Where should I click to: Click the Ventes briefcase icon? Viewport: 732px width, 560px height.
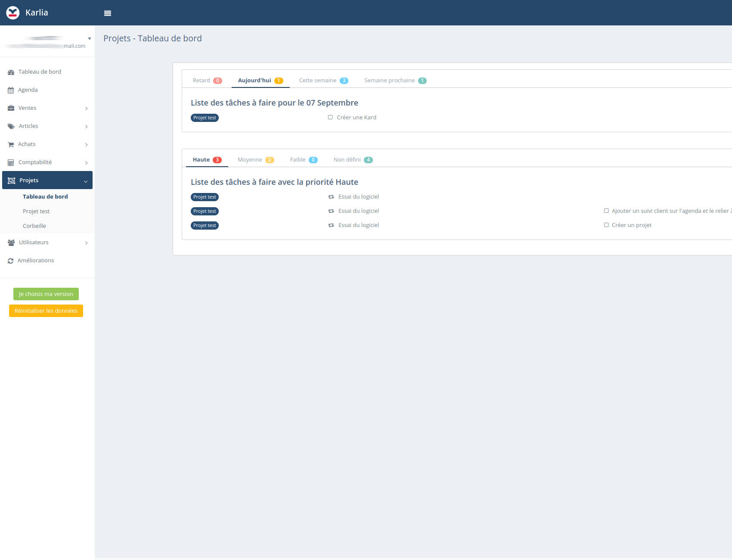point(11,108)
